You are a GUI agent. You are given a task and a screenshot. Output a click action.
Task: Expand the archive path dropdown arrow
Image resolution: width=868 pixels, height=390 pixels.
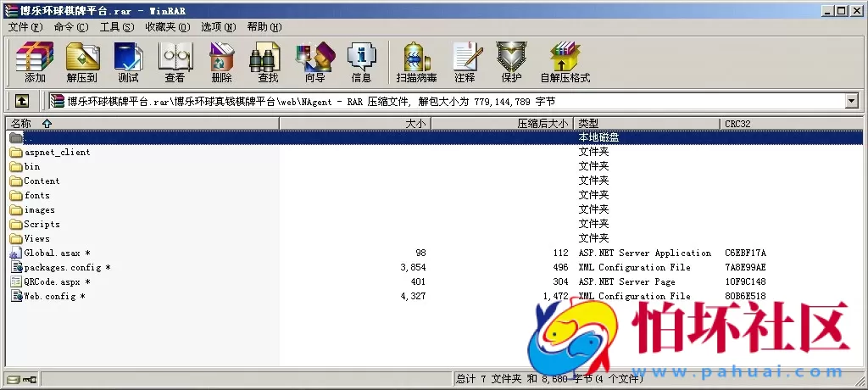[x=851, y=101]
